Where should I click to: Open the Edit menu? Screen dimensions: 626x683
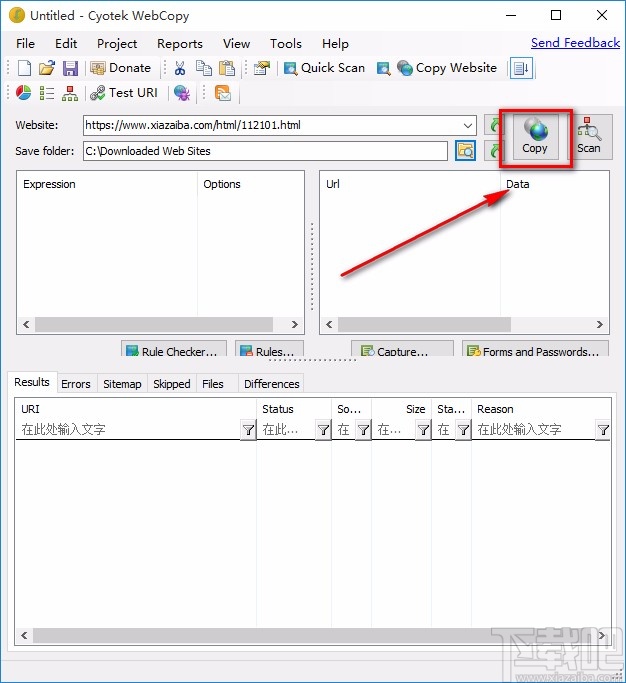coord(66,44)
